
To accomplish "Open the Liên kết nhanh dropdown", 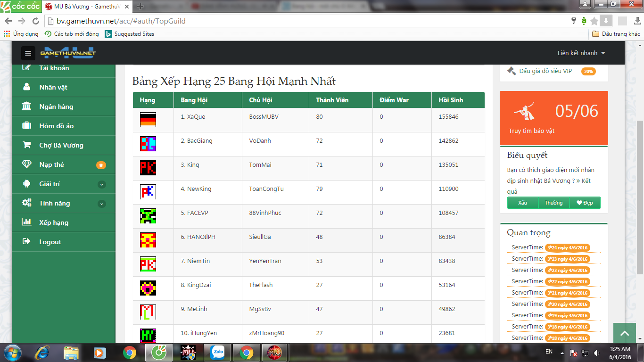I will point(581,53).
